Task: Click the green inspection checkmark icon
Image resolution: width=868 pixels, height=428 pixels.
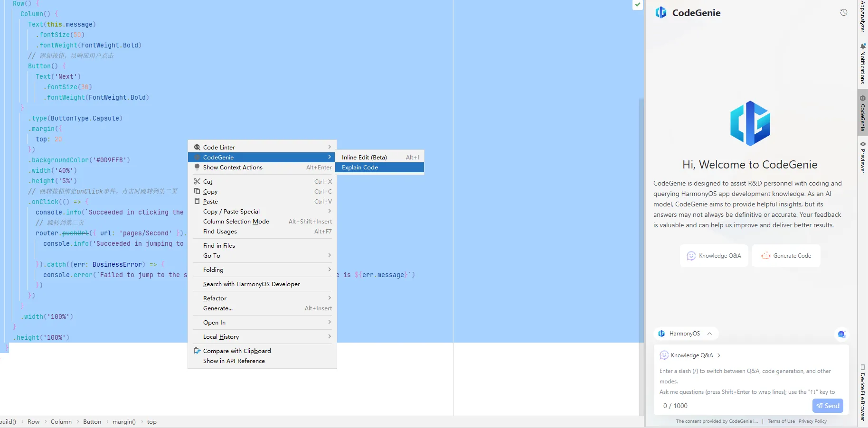Action: click(x=638, y=4)
